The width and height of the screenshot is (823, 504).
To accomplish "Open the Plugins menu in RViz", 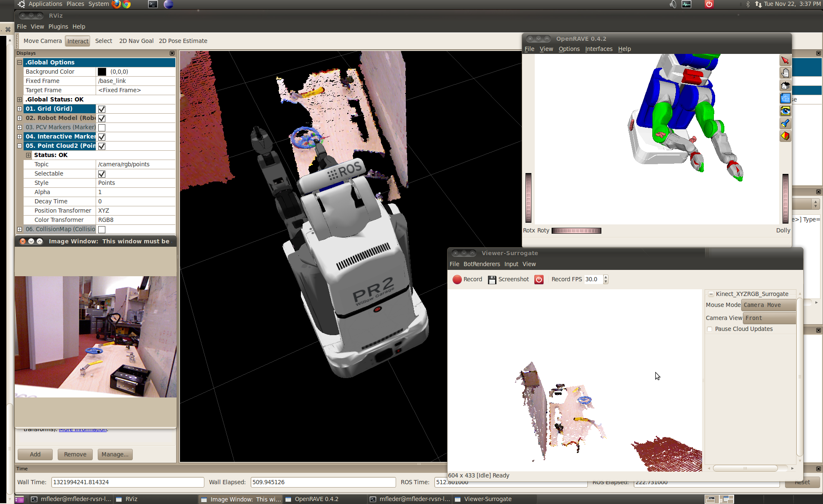I will click(x=58, y=27).
